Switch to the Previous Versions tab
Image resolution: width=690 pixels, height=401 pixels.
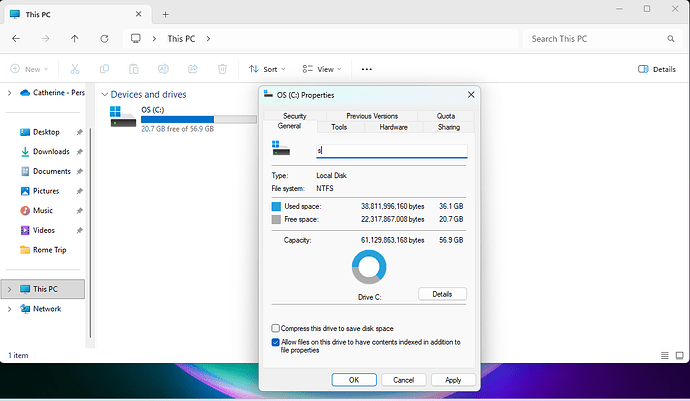[x=372, y=116]
